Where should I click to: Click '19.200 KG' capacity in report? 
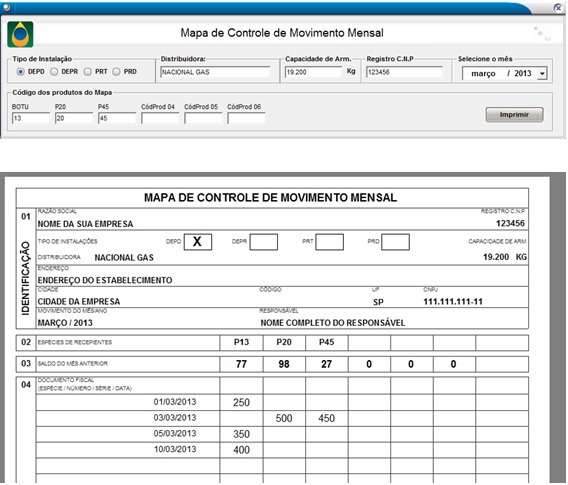(505, 257)
